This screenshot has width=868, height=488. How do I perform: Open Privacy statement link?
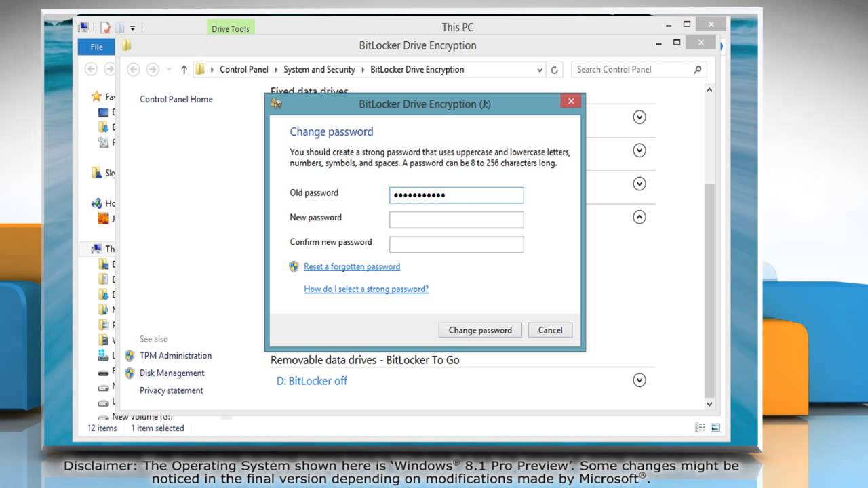[172, 390]
